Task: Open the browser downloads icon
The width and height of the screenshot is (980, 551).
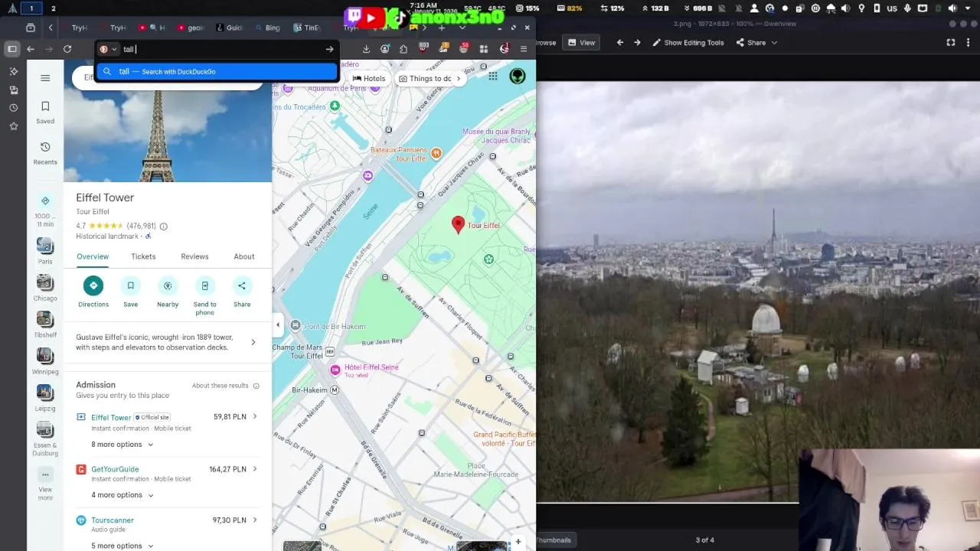Action: click(366, 49)
